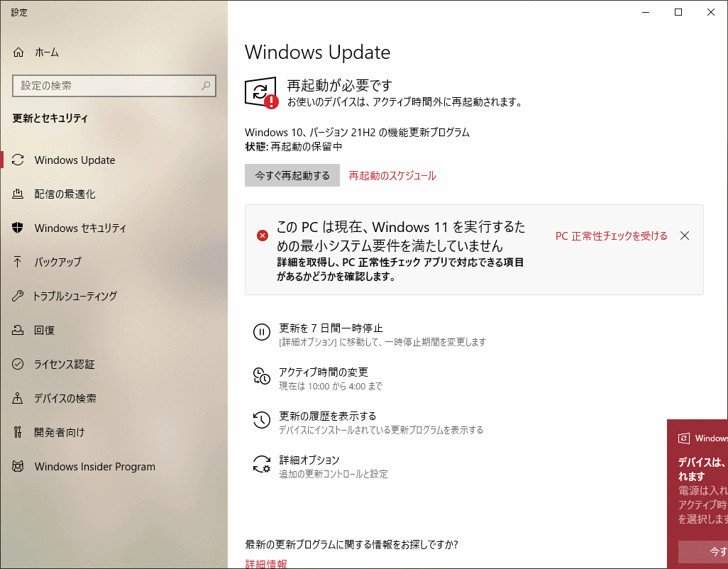Focus the 設定の検索 search field
The height and width of the screenshot is (569, 728).
point(114,86)
